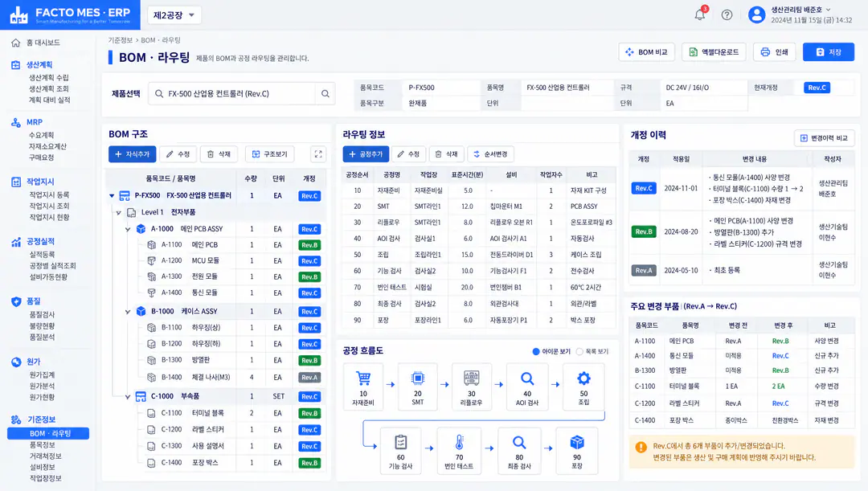Click the 저장 save button
868x491 pixels.
coord(829,52)
